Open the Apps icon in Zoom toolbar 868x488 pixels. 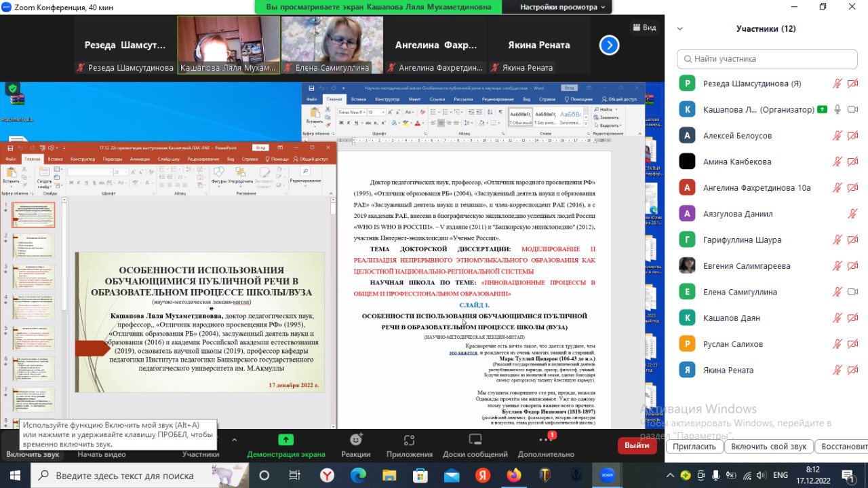click(409, 445)
